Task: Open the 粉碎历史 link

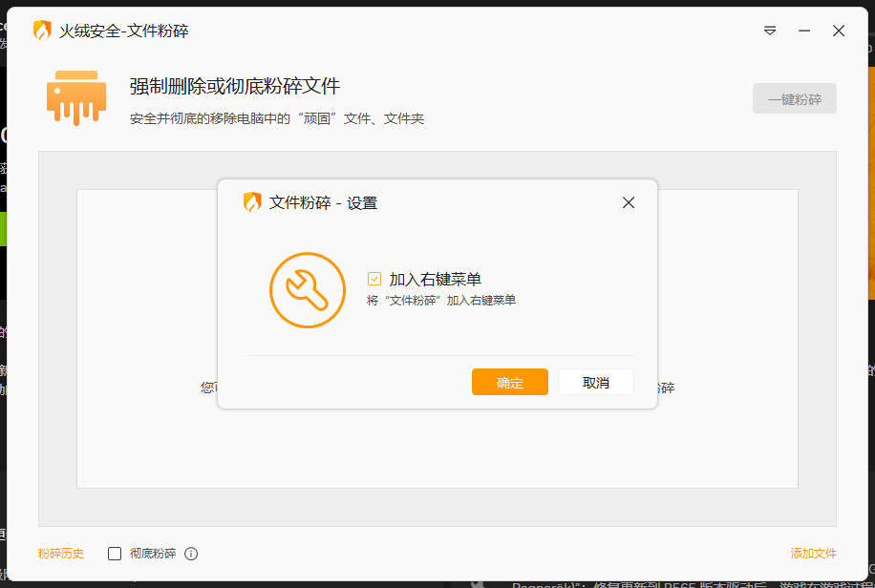Action: click(61, 554)
